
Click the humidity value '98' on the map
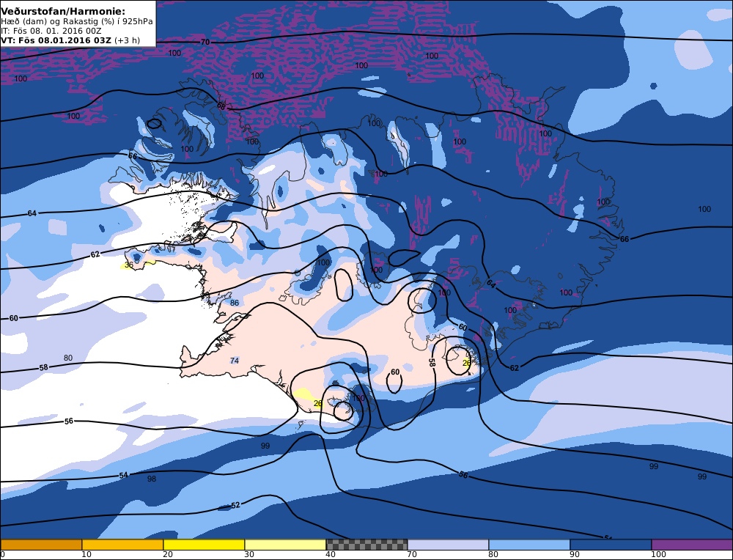pos(152,479)
